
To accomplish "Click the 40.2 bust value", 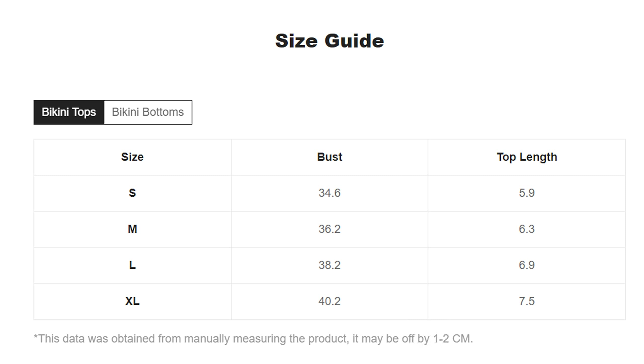I will tap(330, 301).
